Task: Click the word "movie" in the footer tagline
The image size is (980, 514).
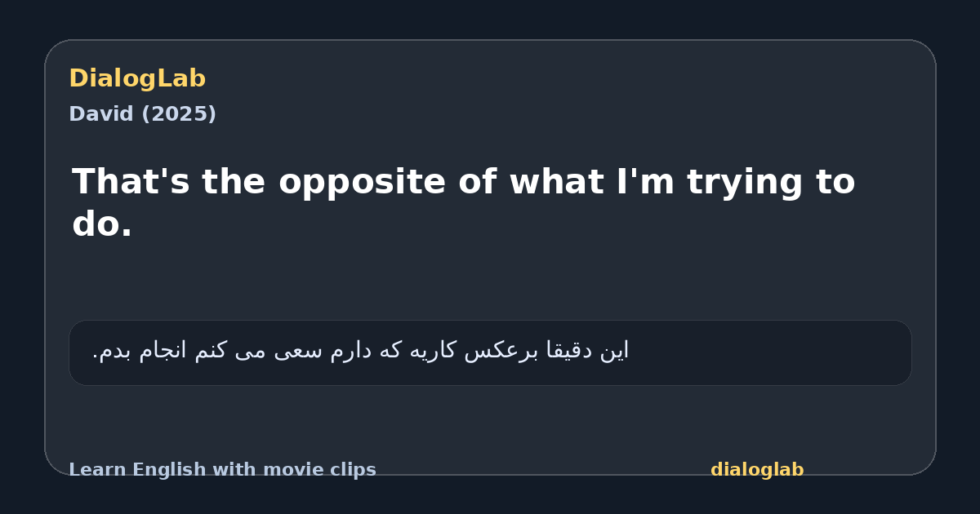Action: pos(290,470)
